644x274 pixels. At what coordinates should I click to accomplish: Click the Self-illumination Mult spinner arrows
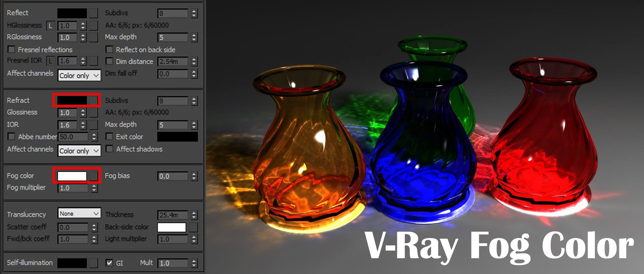(194, 263)
